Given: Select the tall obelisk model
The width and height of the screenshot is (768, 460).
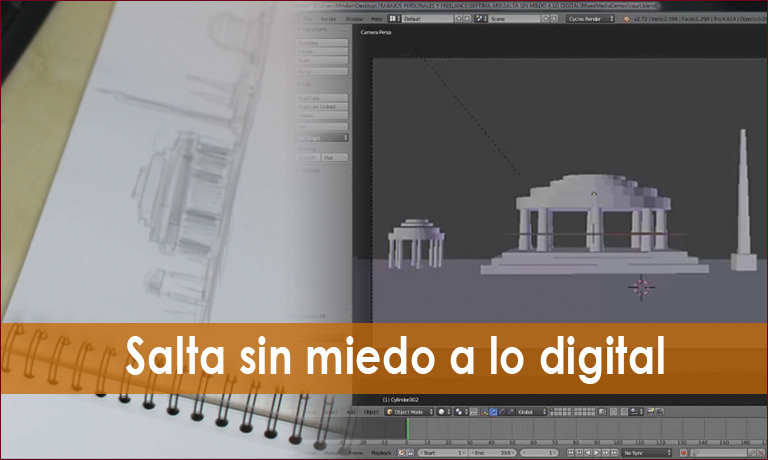Looking at the screenshot, I should (x=744, y=201).
